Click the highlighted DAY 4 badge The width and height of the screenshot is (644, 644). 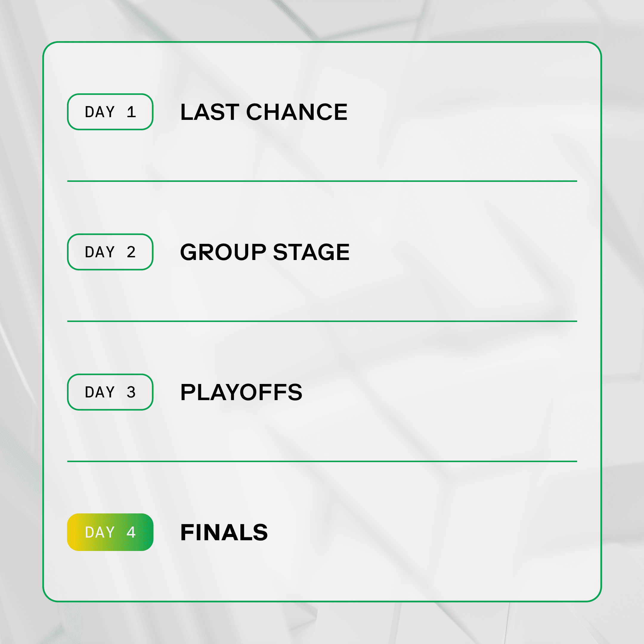pos(110,532)
